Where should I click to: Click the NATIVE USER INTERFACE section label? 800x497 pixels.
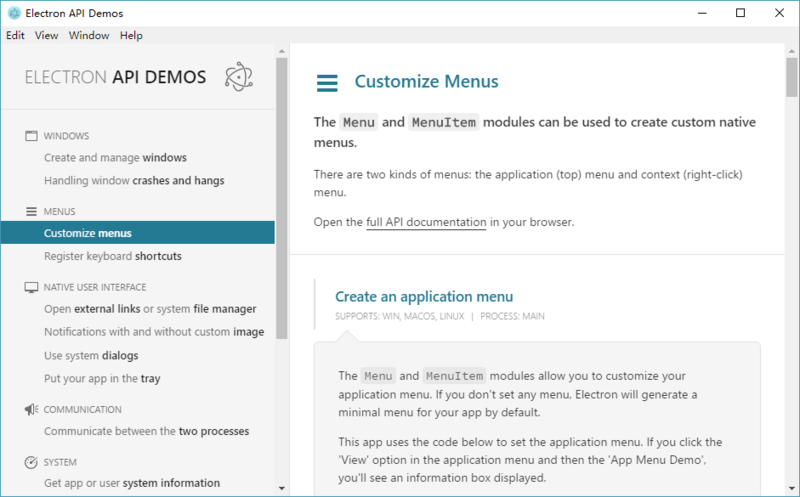coord(95,287)
